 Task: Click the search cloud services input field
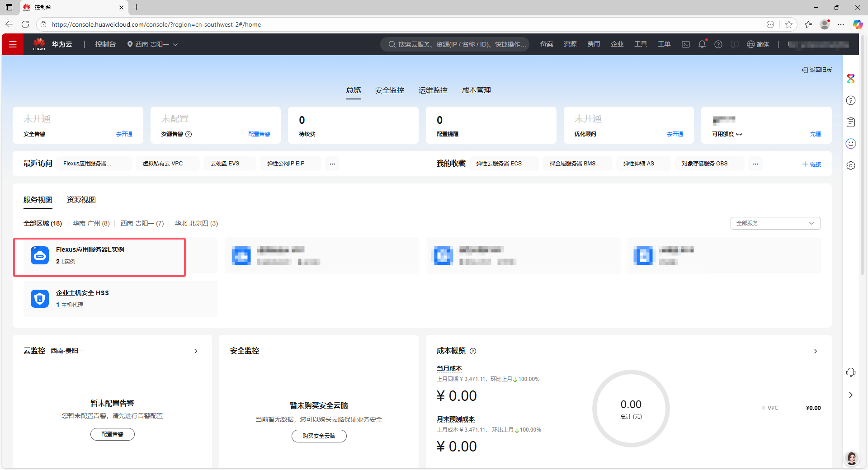454,44
